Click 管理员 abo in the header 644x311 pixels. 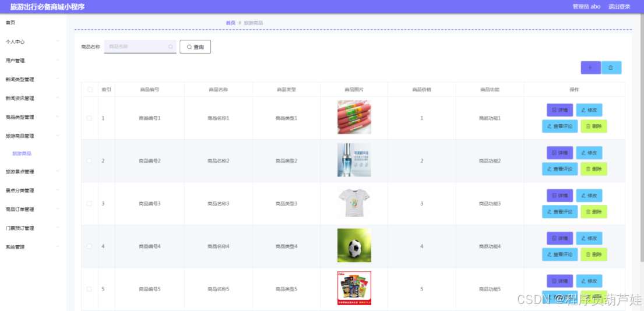point(586,6)
